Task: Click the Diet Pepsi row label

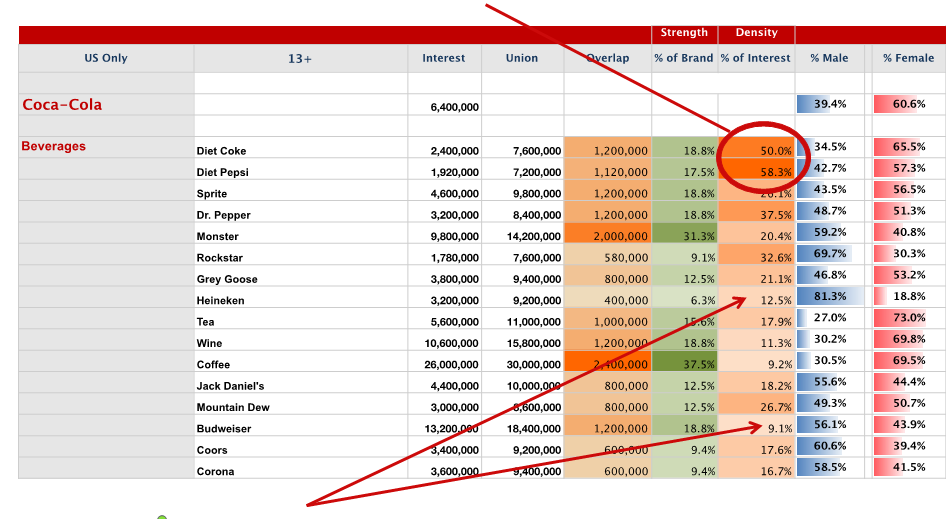Action: click(x=222, y=172)
